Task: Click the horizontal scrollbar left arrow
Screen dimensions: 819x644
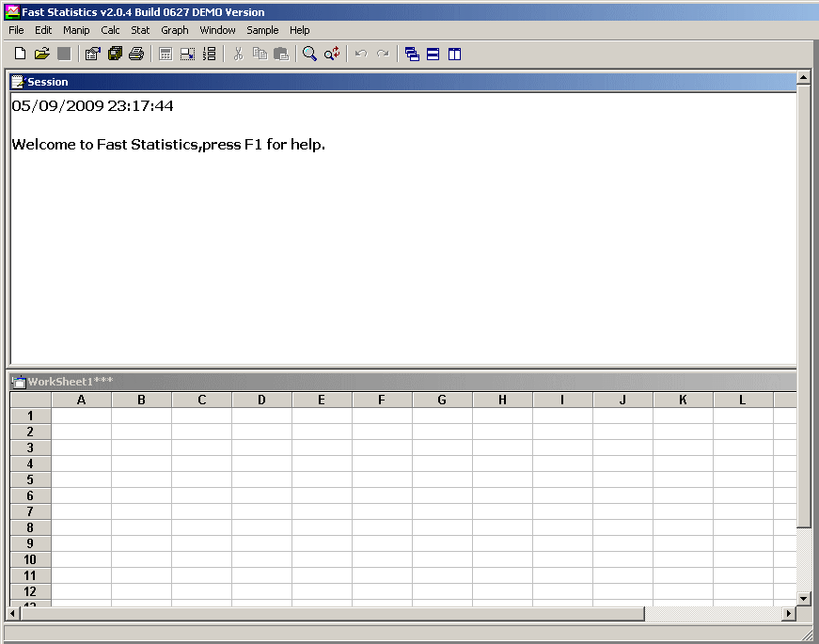Action: click(12, 613)
